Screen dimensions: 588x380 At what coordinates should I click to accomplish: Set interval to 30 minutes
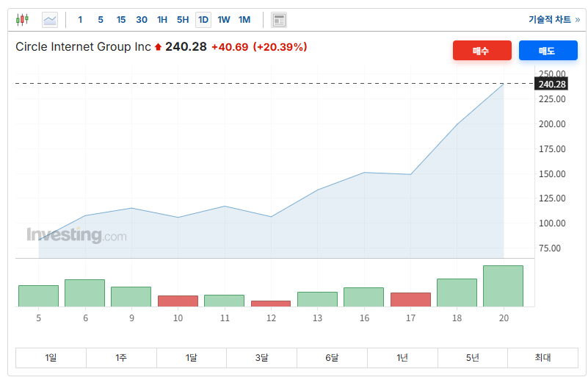[x=142, y=20]
